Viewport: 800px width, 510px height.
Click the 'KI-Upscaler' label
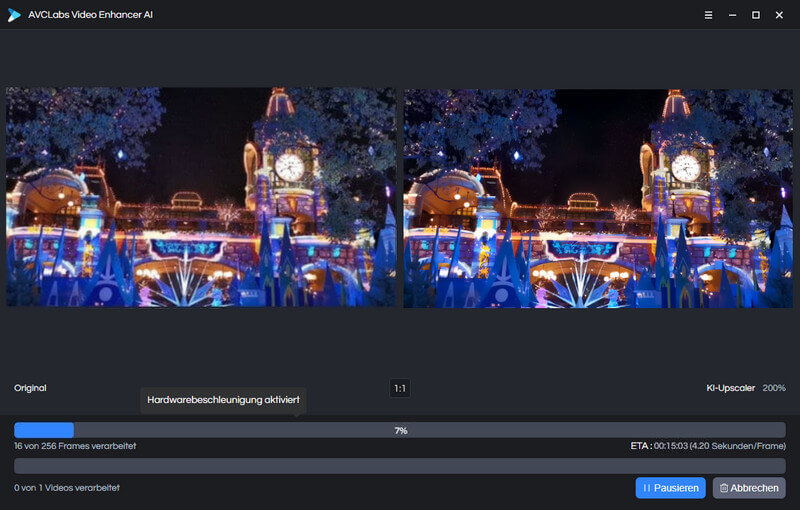[731, 388]
